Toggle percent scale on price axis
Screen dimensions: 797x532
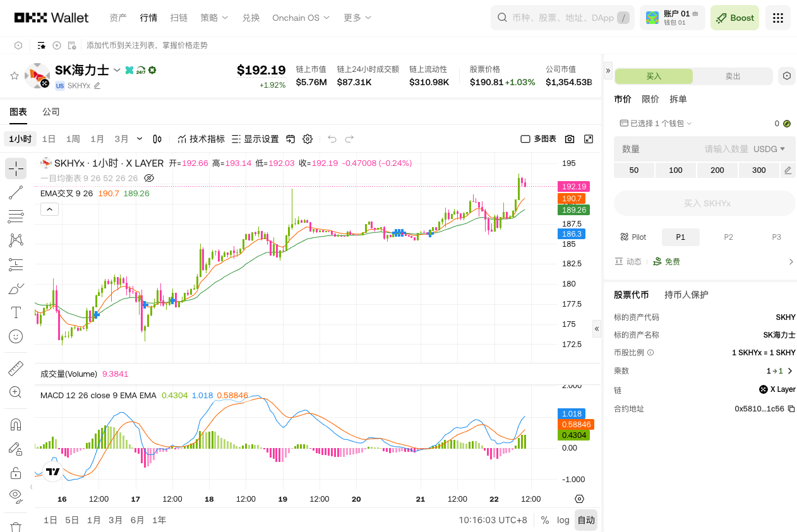pyautogui.click(x=544, y=520)
